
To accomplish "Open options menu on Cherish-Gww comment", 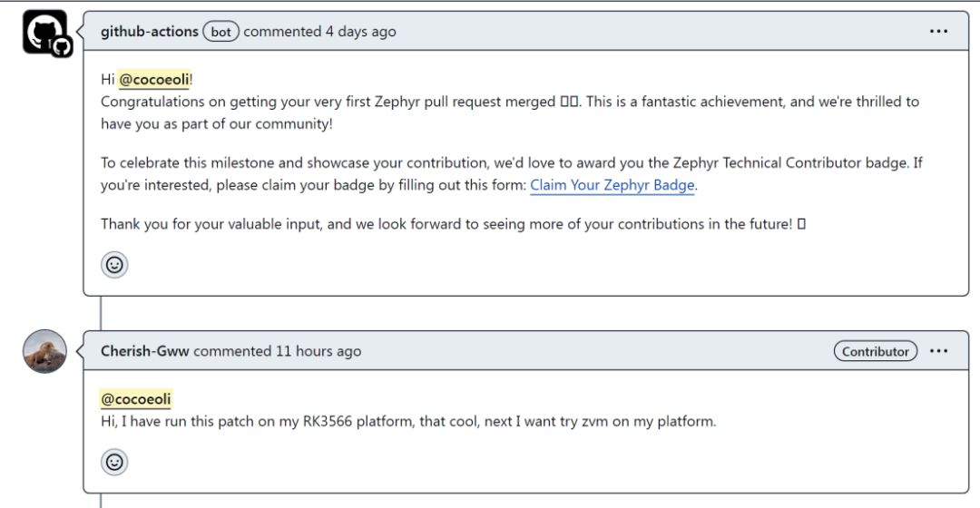I will pos(938,351).
